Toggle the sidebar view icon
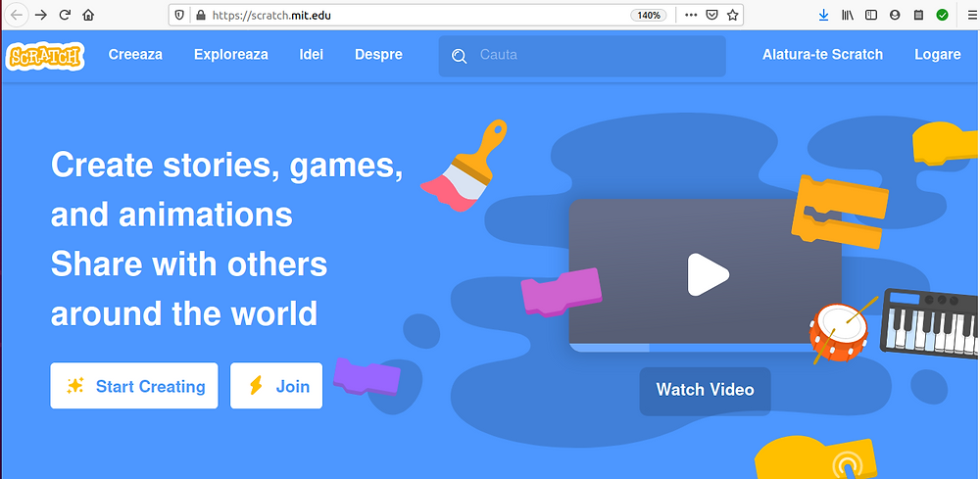Viewport: 980px width, 479px height. coord(871,15)
